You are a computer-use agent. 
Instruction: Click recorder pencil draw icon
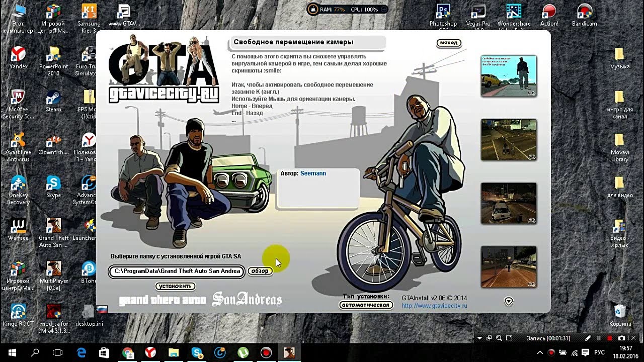click(588, 338)
